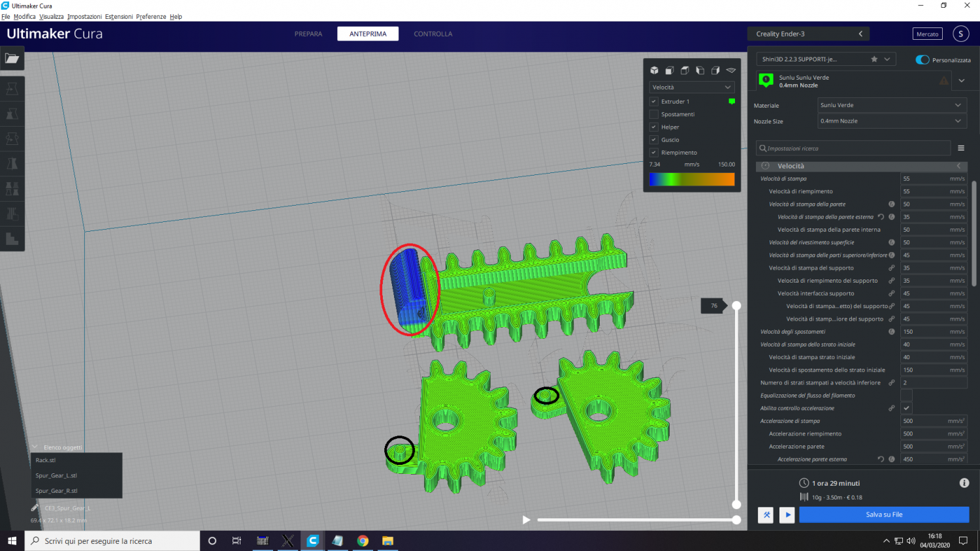Collapse the Elenco oggetti list
The image size is (980, 551).
coord(35,447)
